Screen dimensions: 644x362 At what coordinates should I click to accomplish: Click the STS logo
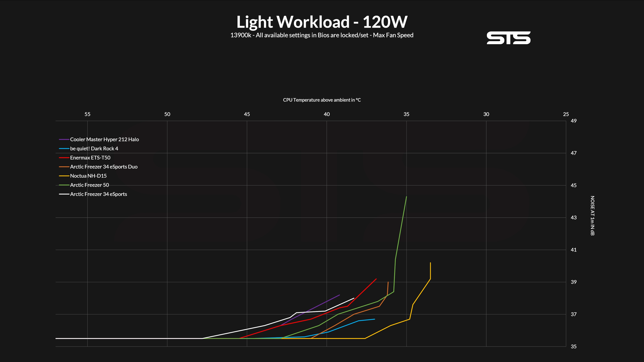coord(508,38)
